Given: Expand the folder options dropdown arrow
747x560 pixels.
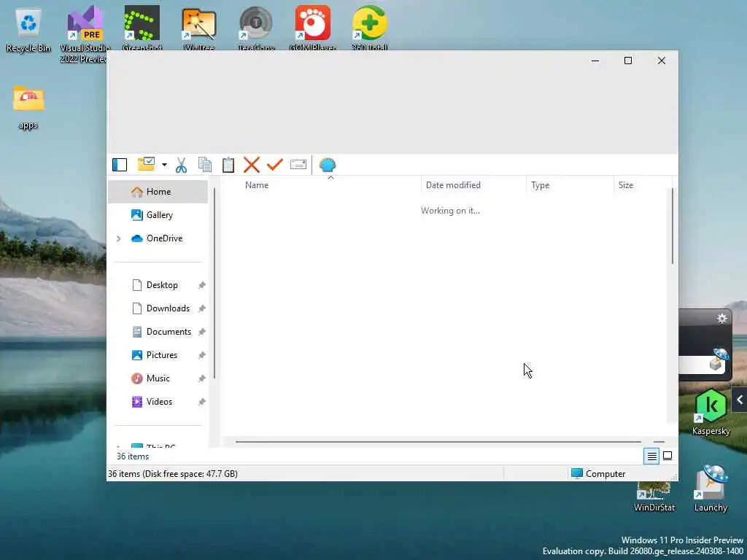Looking at the screenshot, I should click(x=164, y=165).
